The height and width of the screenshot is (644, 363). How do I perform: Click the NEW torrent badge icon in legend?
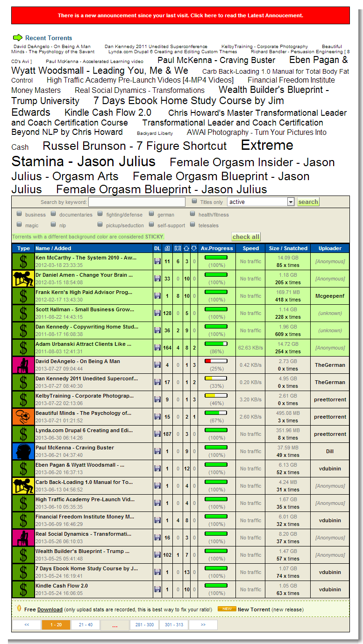[x=227, y=609]
